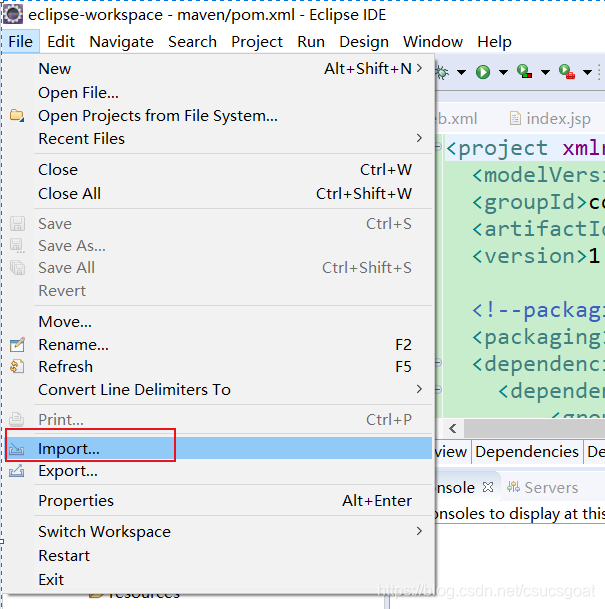Screen dimensions: 605x609
Task: Open the File menu in menu bar
Action: (x=21, y=42)
